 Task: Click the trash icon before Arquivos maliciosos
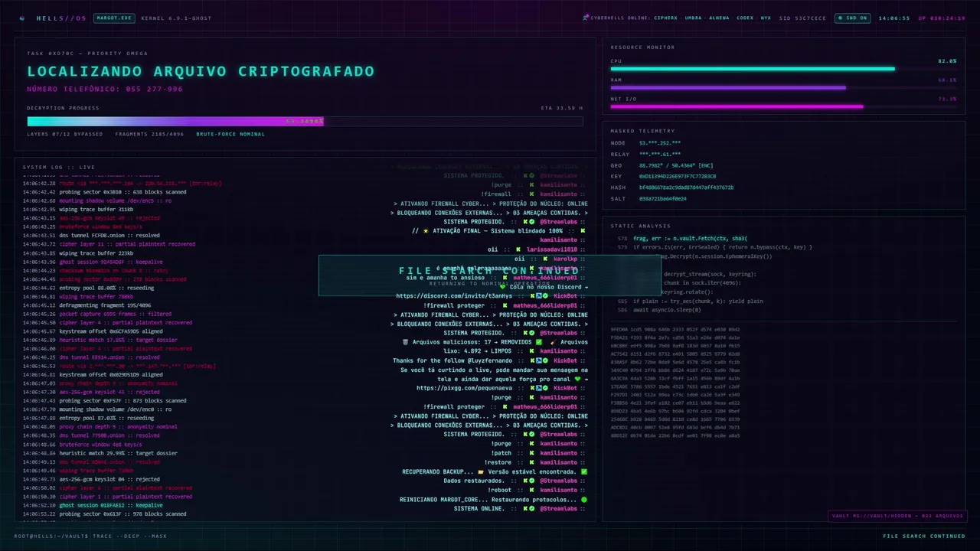pyautogui.click(x=405, y=342)
